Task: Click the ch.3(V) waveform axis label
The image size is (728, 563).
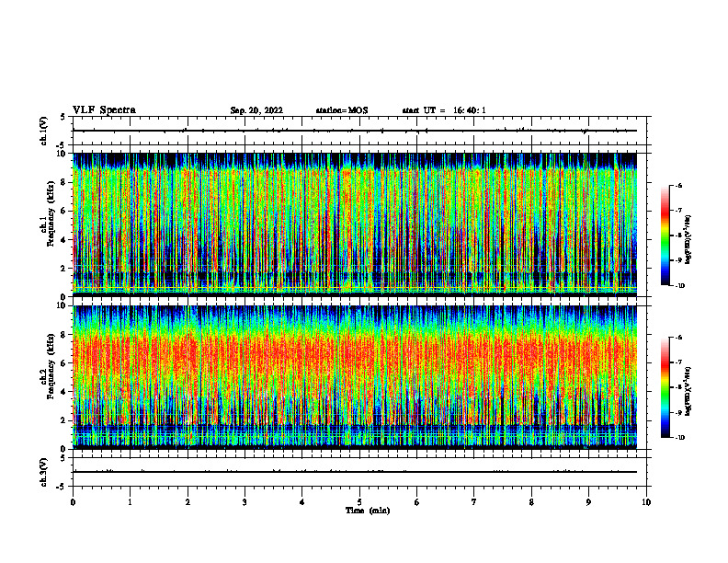Action: coord(44,472)
